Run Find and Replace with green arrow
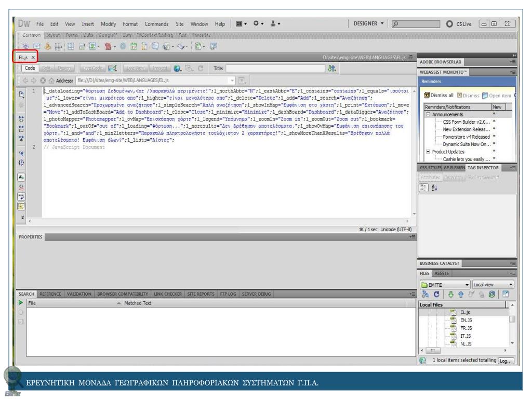Viewport: 532px width, 399px height. pyautogui.click(x=21, y=303)
